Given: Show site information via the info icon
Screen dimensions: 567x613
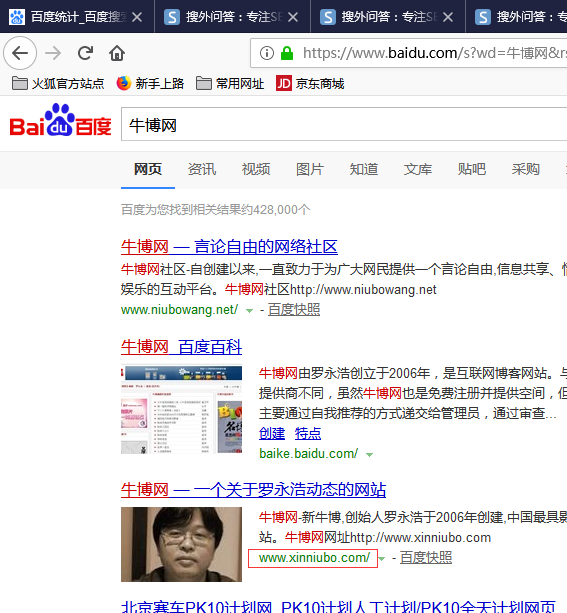Looking at the screenshot, I should click(x=267, y=53).
